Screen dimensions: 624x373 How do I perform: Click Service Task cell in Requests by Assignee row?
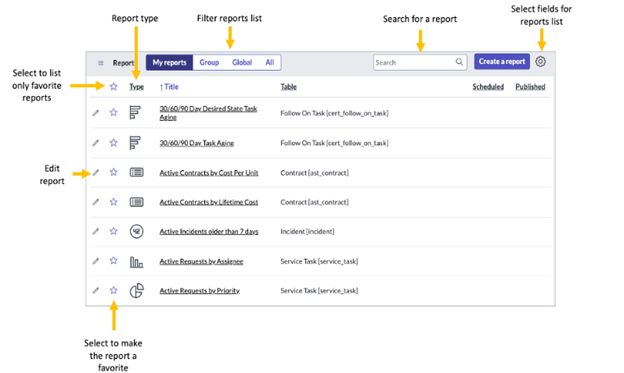319,261
